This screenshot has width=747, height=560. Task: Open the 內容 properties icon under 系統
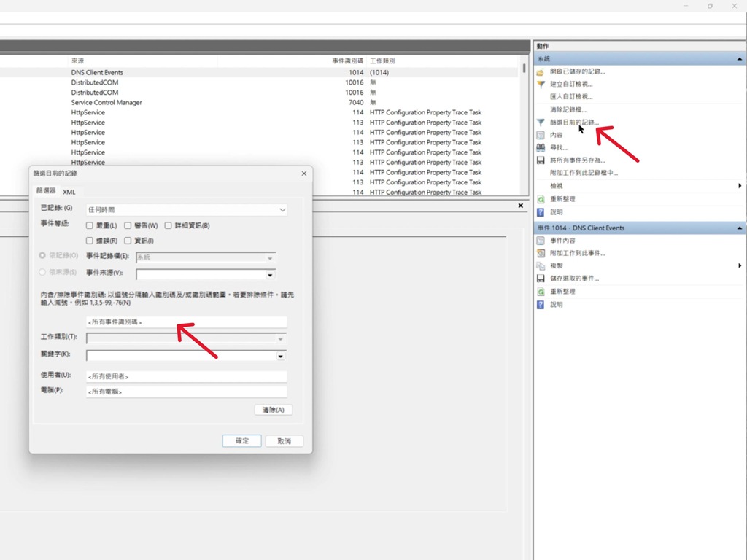(541, 135)
